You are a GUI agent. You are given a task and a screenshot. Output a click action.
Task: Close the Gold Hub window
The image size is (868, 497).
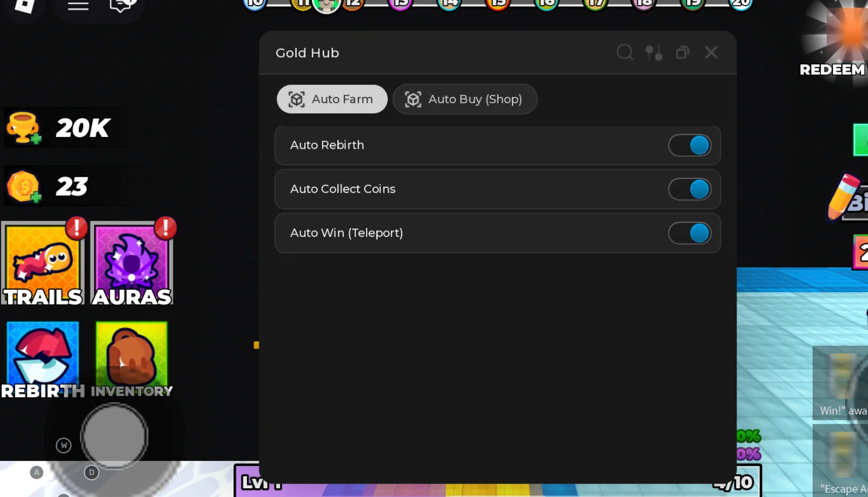(711, 52)
